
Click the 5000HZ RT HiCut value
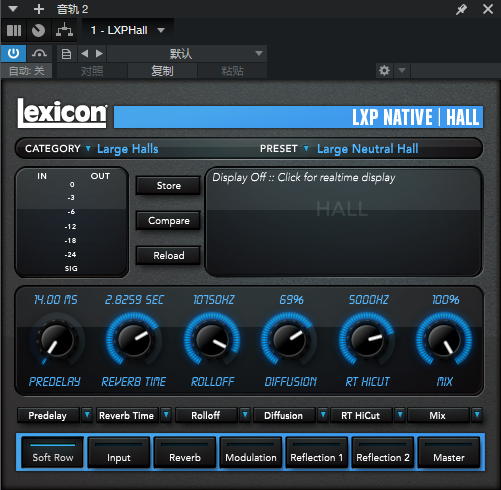click(368, 300)
